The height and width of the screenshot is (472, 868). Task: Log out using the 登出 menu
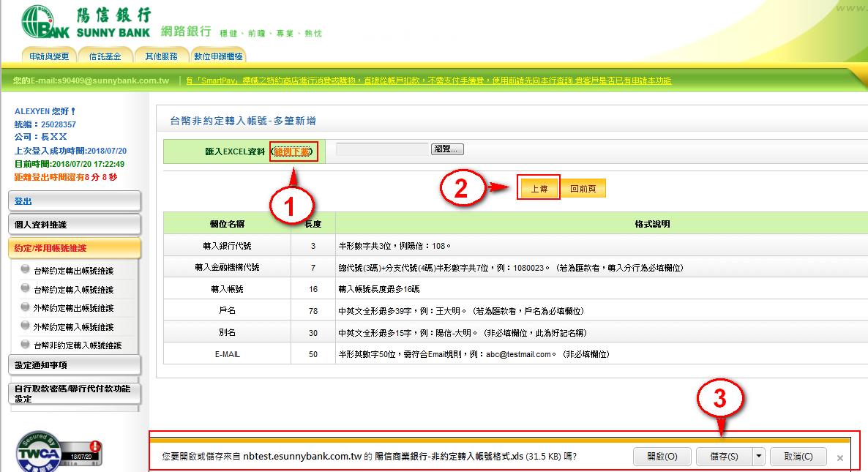[x=75, y=201]
